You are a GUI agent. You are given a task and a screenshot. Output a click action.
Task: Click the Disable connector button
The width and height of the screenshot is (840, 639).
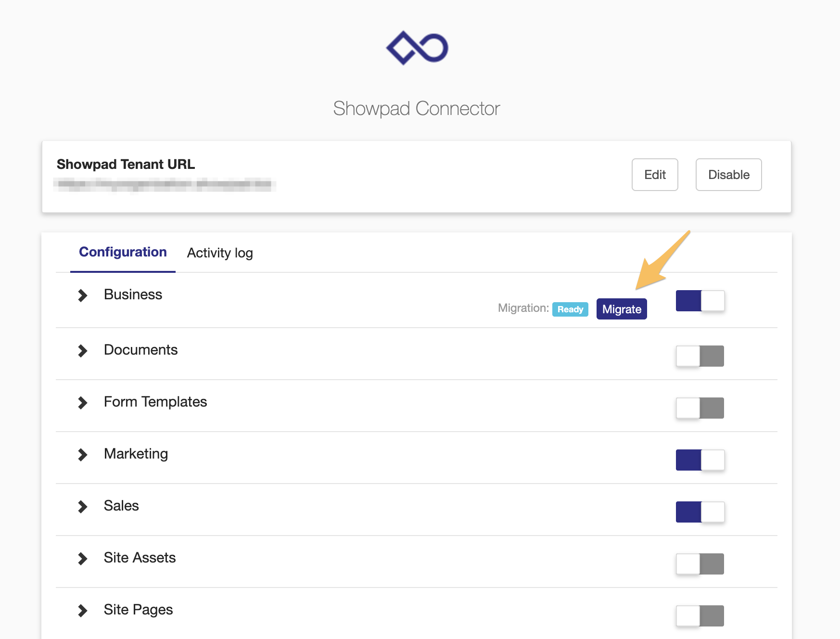(728, 175)
